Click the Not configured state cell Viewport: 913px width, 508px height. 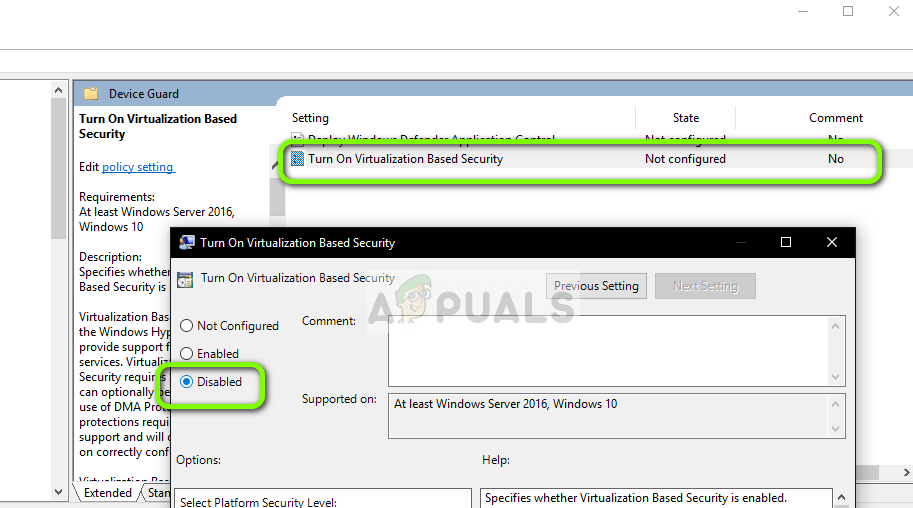click(685, 158)
